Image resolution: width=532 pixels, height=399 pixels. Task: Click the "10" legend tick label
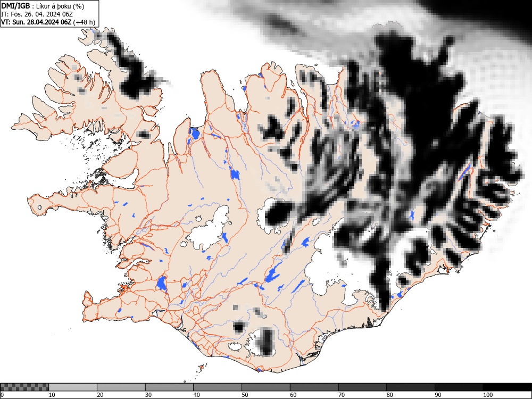52,395
